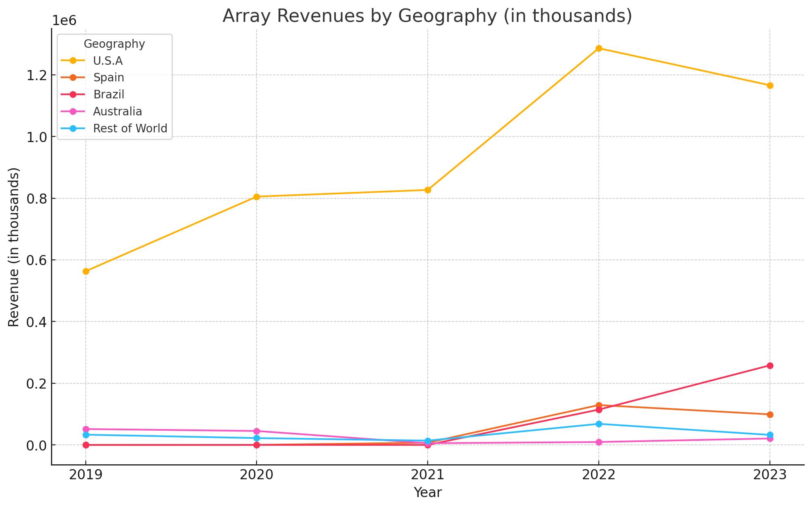Click the chart title text
Viewport: 812px width, 508px height.
[427, 16]
